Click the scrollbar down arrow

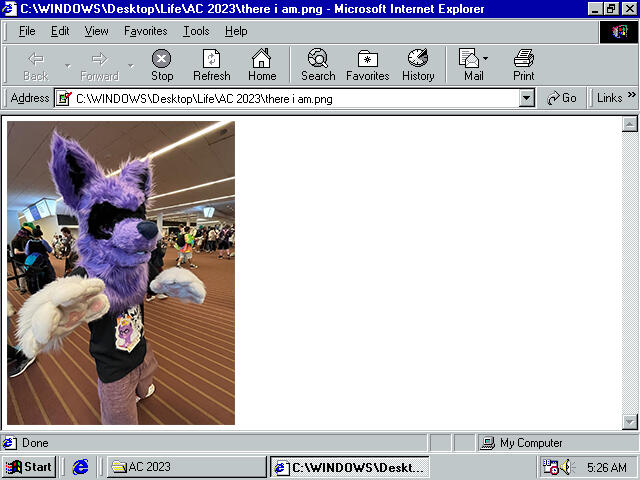point(630,421)
